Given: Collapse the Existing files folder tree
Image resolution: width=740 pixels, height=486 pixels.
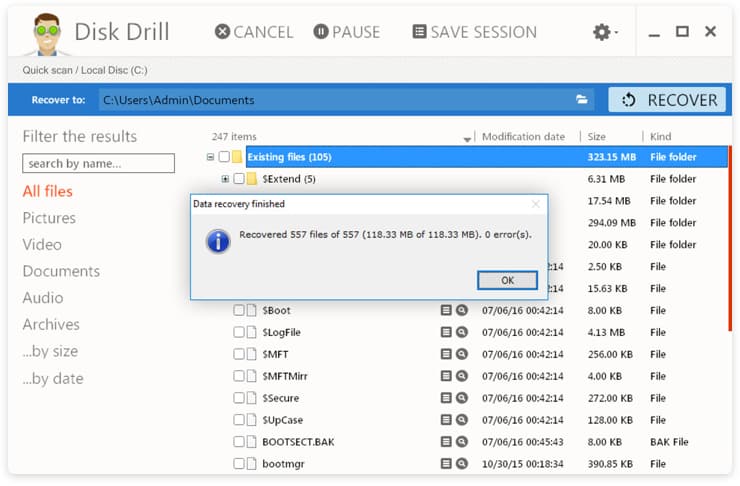Looking at the screenshot, I should pyautogui.click(x=210, y=157).
